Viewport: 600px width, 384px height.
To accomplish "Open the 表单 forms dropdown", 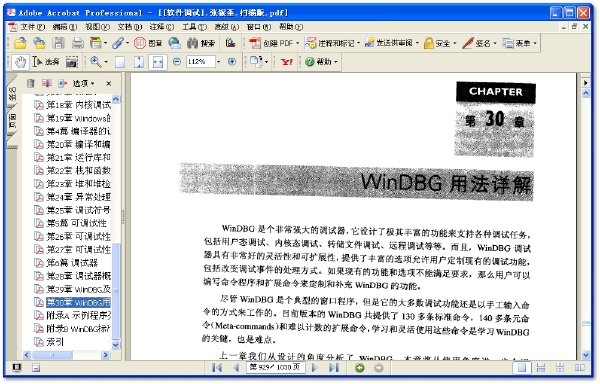I will click(519, 43).
